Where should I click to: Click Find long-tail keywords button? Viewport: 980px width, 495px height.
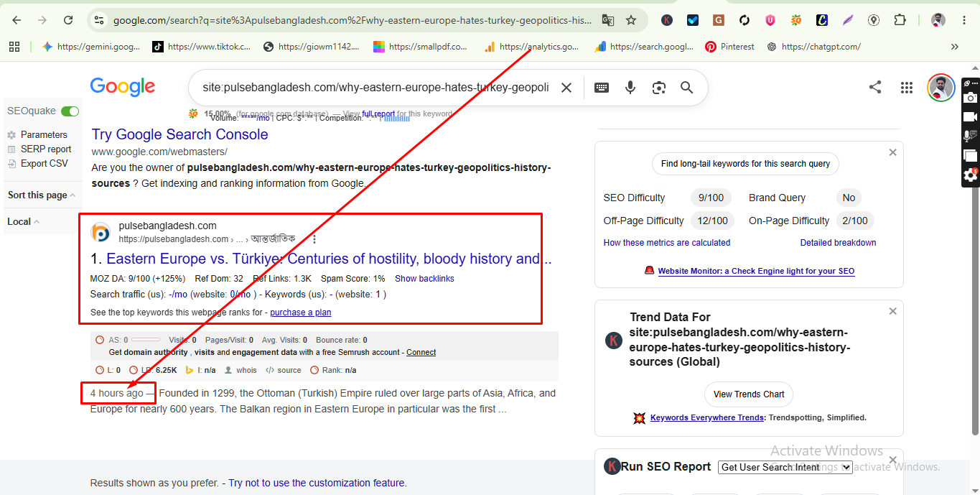745,164
